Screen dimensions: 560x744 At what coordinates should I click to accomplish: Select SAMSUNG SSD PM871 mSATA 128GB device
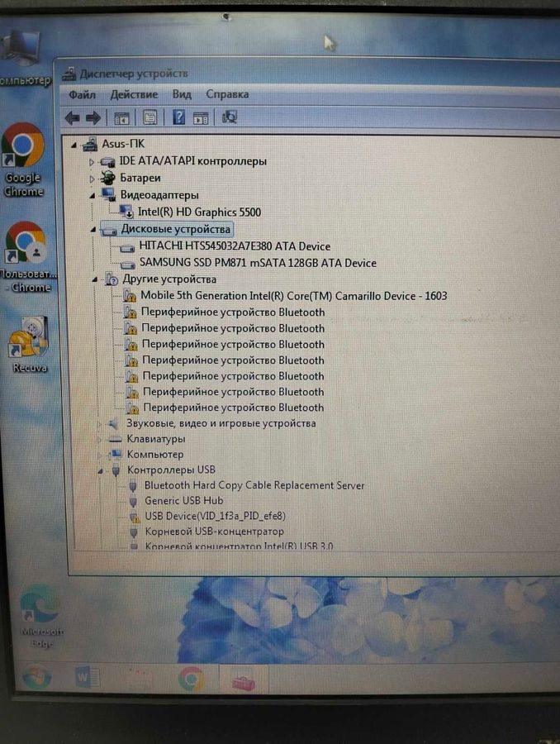coord(257,263)
